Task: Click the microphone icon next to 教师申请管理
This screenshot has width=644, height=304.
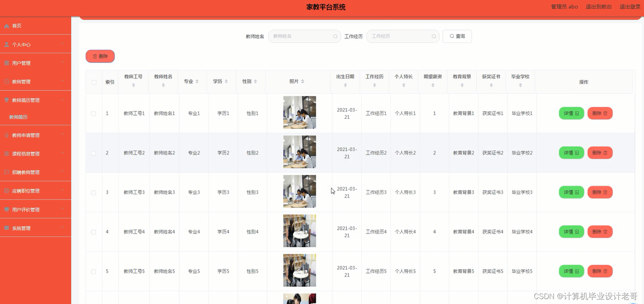Action: pos(6,135)
